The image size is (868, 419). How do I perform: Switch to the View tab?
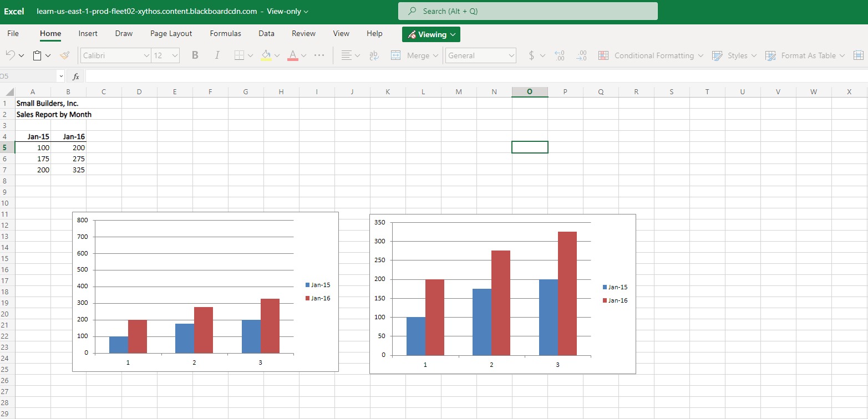coord(341,33)
